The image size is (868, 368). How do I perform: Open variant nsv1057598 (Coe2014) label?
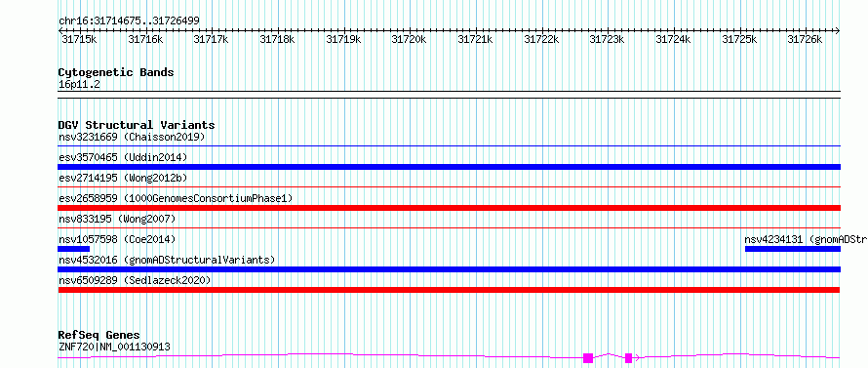(x=117, y=239)
